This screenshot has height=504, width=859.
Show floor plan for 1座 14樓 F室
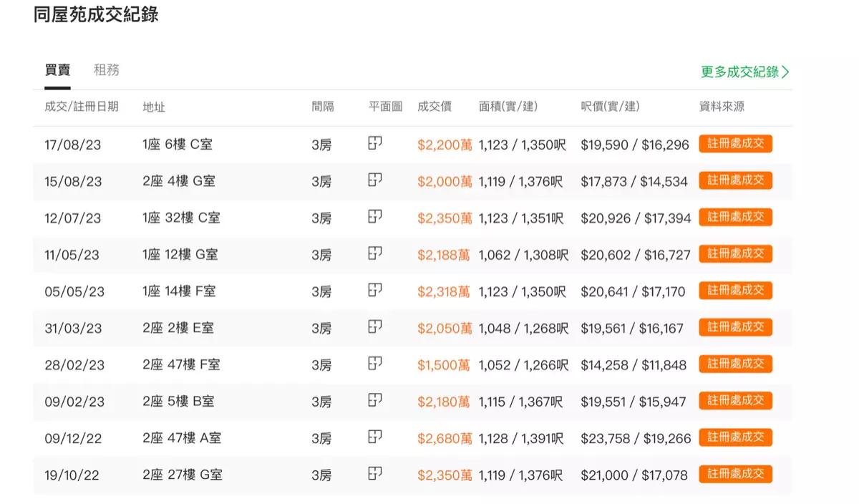pyautogui.click(x=375, y=291)
